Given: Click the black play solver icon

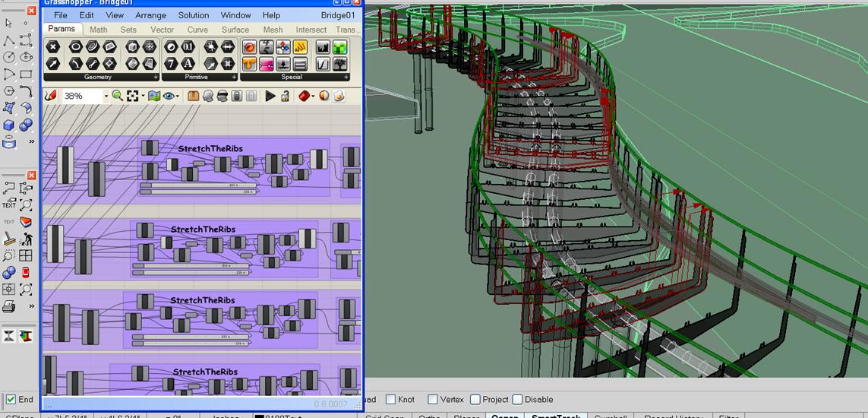Looking at the screenshot, I should (x=270, y=96).
